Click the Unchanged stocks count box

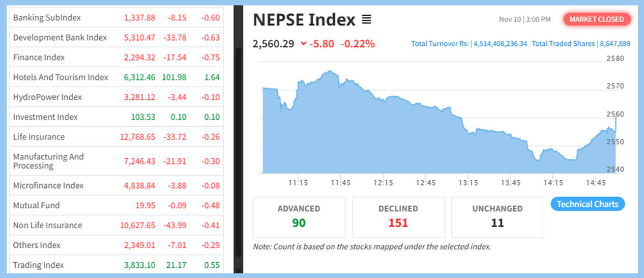(x=497, y=217)
